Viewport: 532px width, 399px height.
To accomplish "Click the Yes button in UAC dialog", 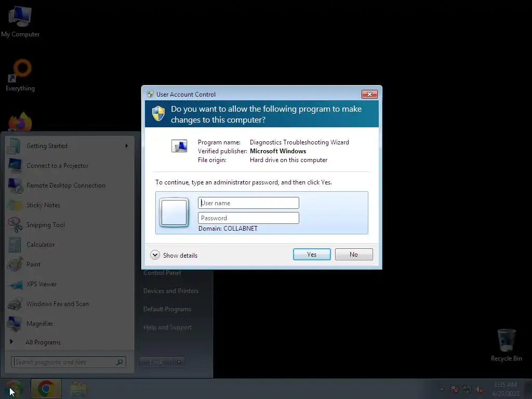I will click(312, 255).
